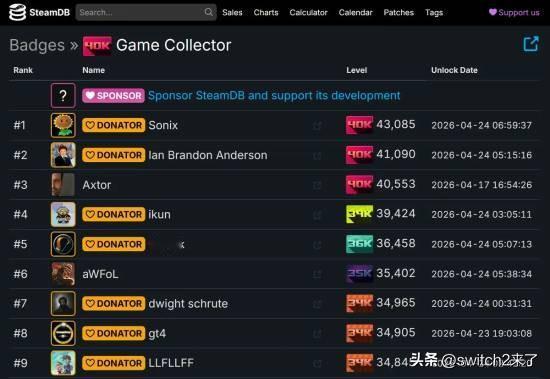Click 40K badge icon beside 43,085
The width and height of the screenshot is (550, 379).
click(359, 125)
